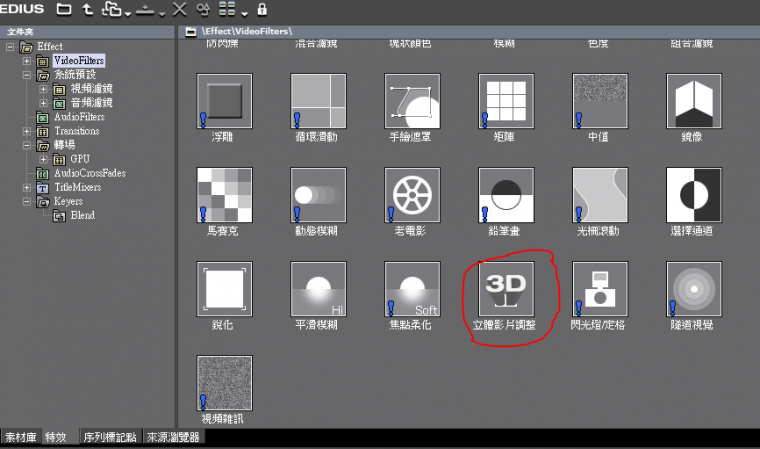This screenshot has width=760, height=449.
Task: Select the GPU folder in tree
Action: point(79,159)
